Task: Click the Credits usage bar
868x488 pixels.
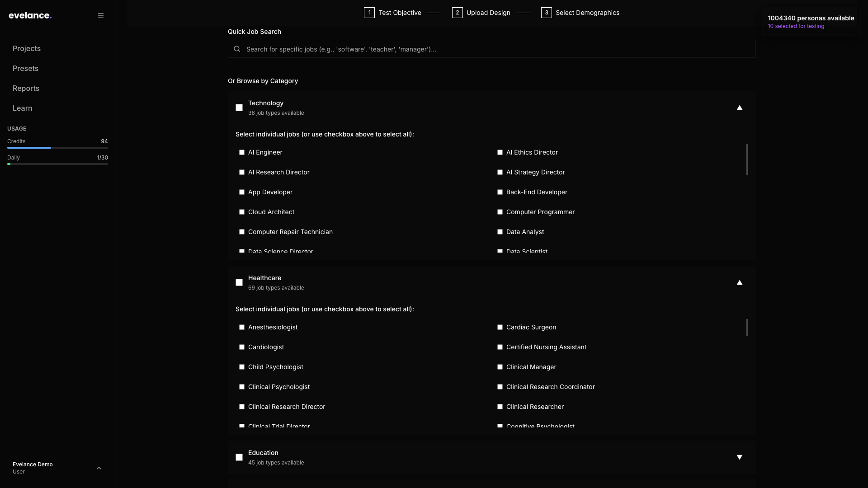Action: coord(57,148)
